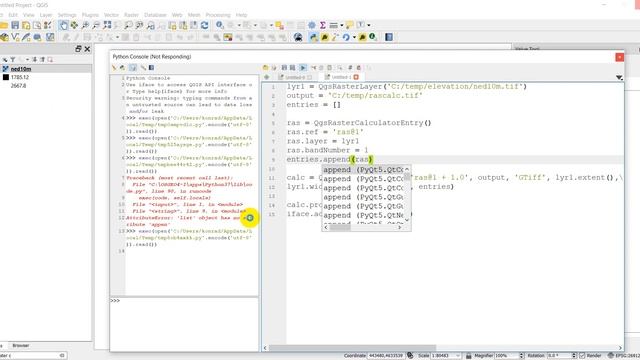Click the 1785.12 legend entry
Image resolution: width=640 pixels, height=360 pixels.
20,77
